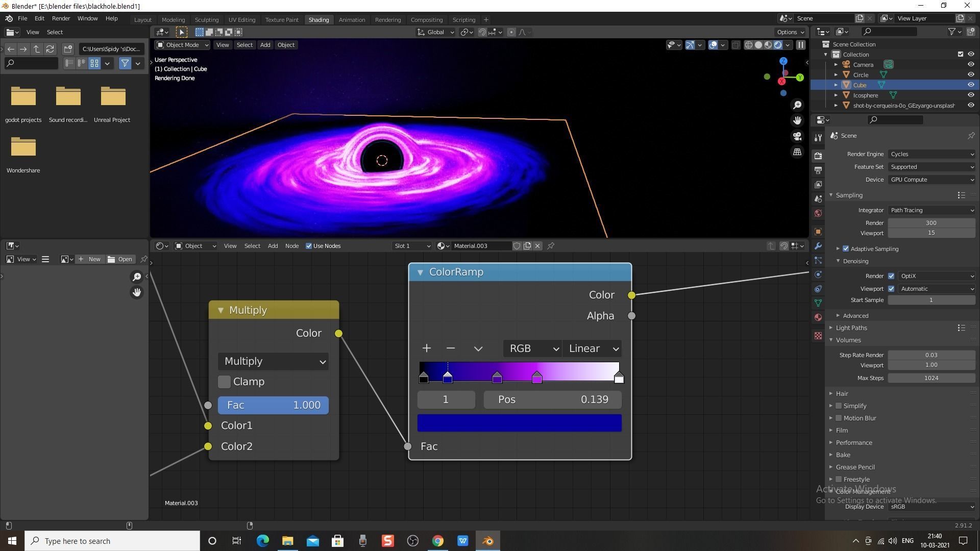The height and width of the screenshot is (551, 980).
Task: Pause the viewport render preview
Action: pos(801,45)
